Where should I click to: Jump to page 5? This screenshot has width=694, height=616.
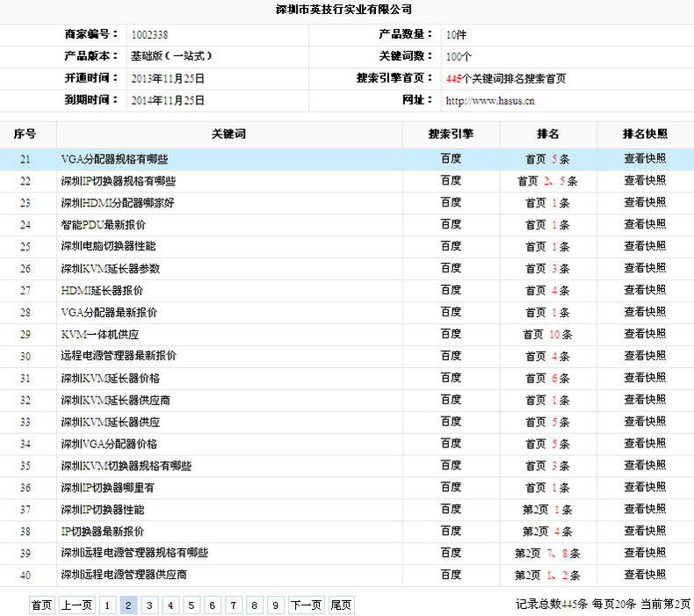192,605
